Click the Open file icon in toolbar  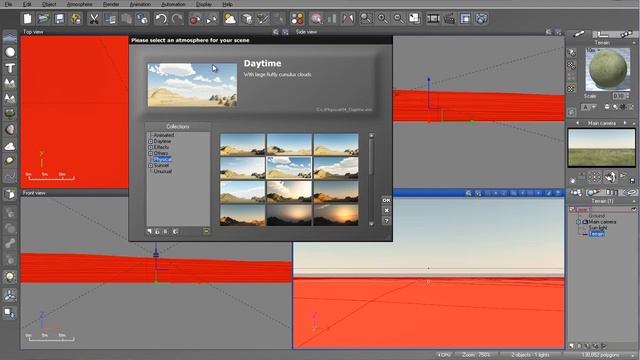[43, 19]
